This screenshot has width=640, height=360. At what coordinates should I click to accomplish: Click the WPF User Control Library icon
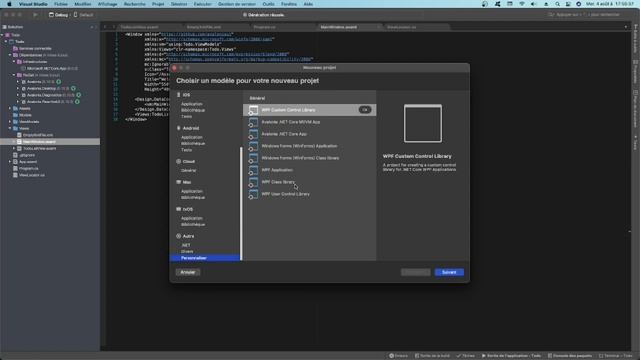(x=253, y=194)
